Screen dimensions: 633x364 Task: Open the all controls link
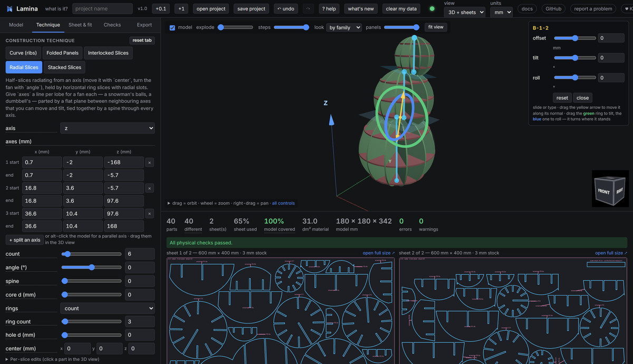pyautogui.click(x=283, y=203)
